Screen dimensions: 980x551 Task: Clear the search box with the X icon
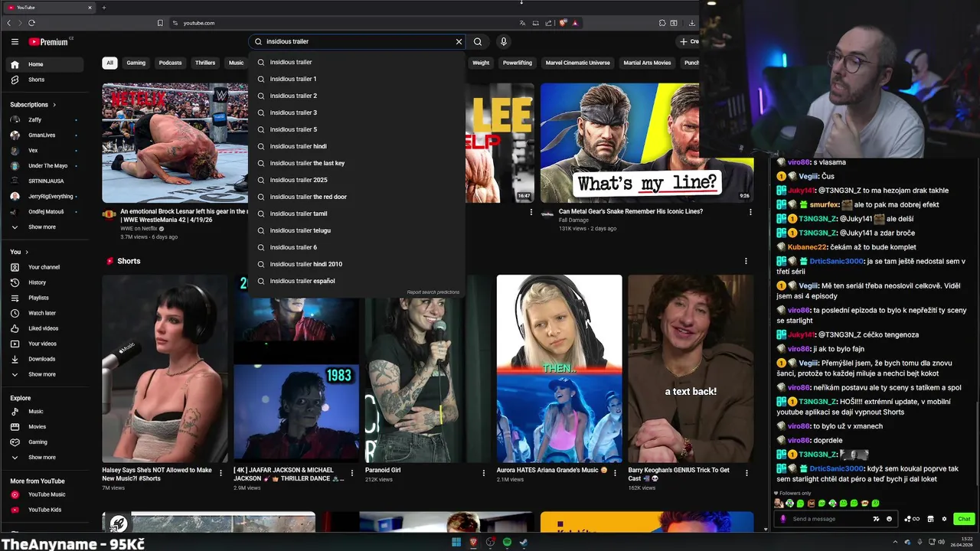(459, 41)
